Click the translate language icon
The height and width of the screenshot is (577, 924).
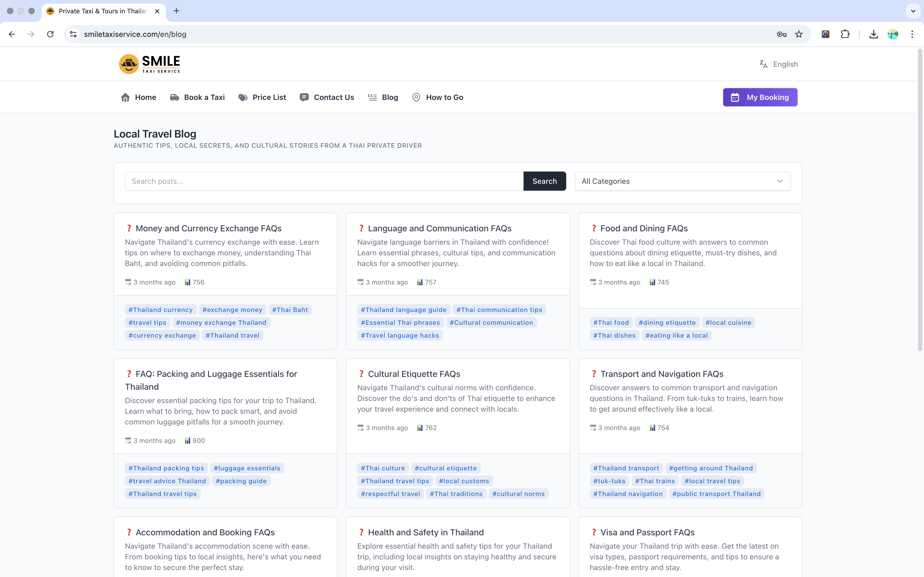point(763,64)
